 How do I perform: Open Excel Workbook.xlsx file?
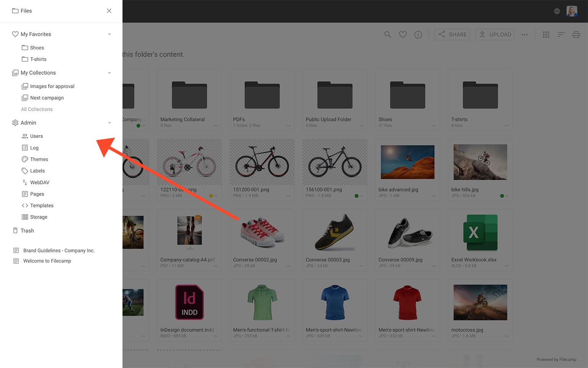coord(480,232)
